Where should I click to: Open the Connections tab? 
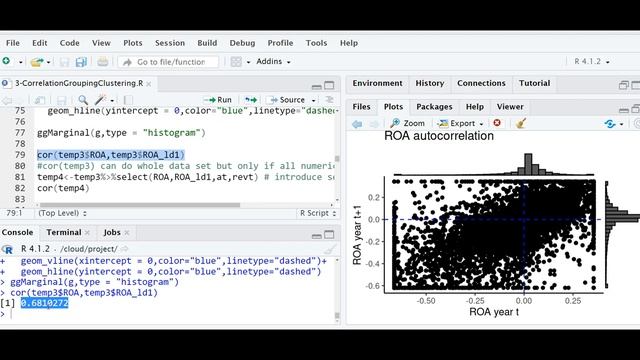(481, 83)
